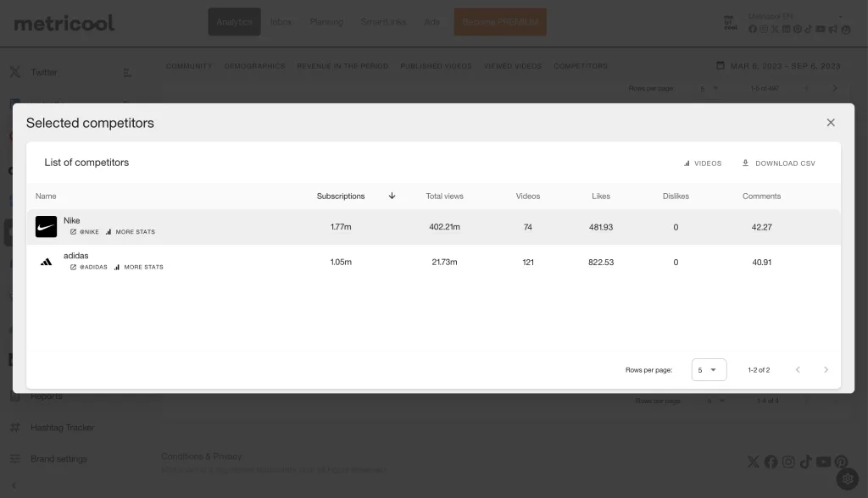
Task: Show MORE STATS for adidas
Action: point(138,268)
